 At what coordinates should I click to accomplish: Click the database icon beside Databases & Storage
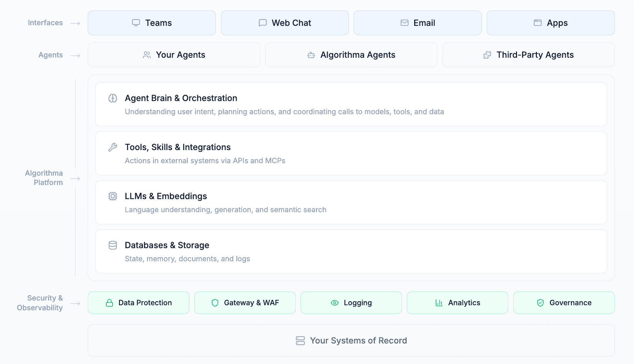point(113,245)
